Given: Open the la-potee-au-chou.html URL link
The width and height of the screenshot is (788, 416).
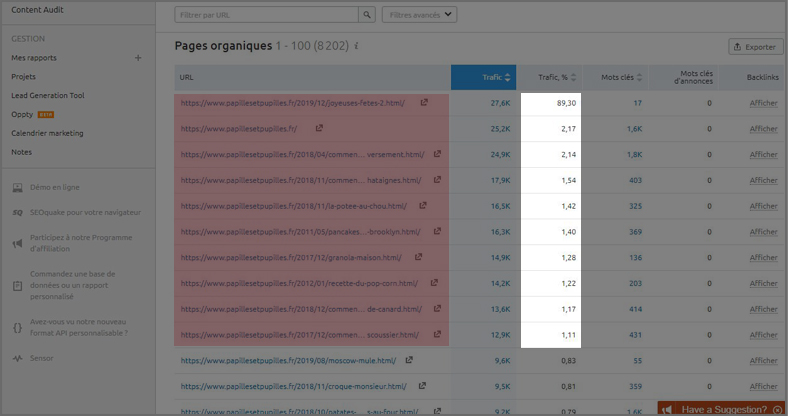Looking at the screenshot, I should (293, 206).
